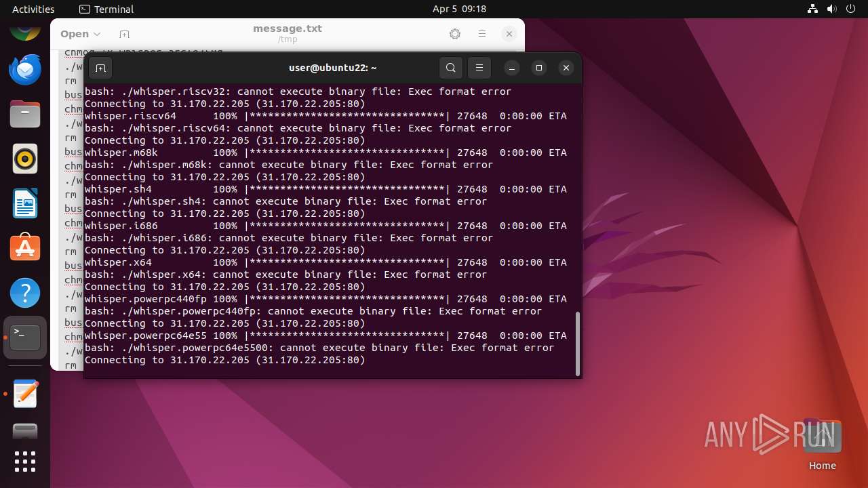Maximize the terminal window
Image resolution: width=868 pixels, height=488 pixels.
pyautogui.click(x=539, y=68)
